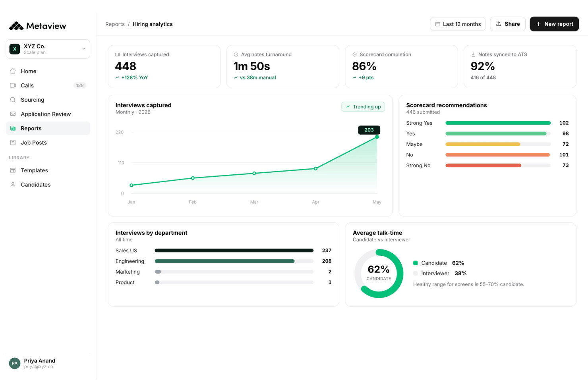Click the 1m 50s turnaround value

pyautogui.click(x=251, y=66)
